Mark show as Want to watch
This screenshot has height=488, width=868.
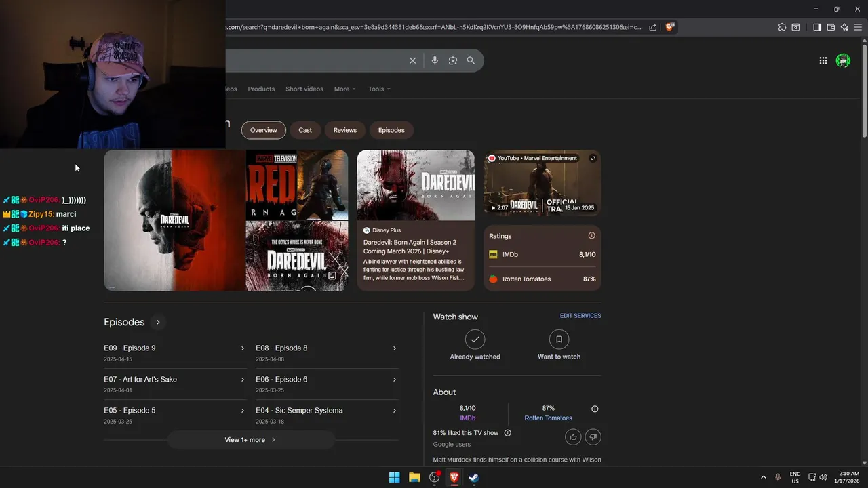click(x=559, y=345)
